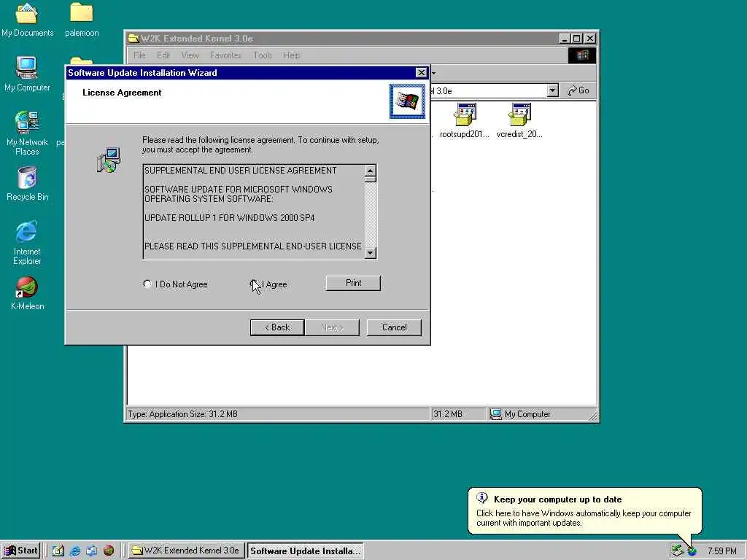Open the Start menu
Viewport: 747px width, 560px height.
coord(20,551)
